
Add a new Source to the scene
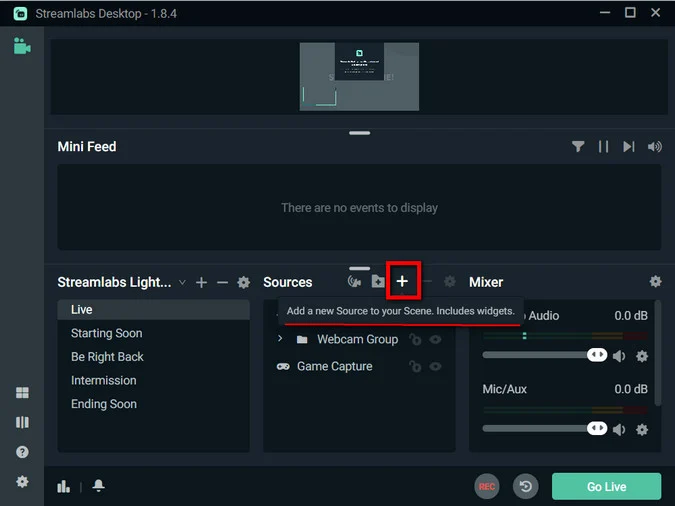click(402, 281)
